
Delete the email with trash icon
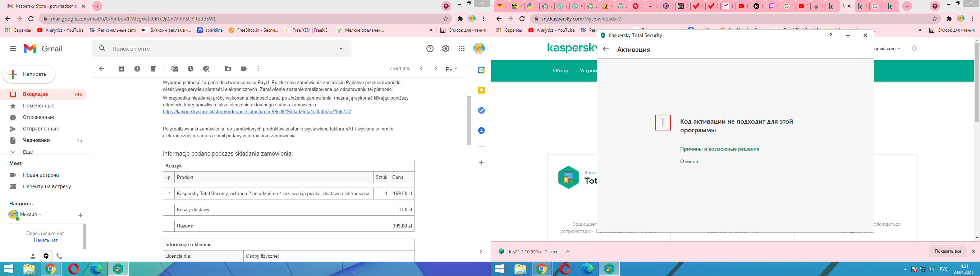(153, 69)
